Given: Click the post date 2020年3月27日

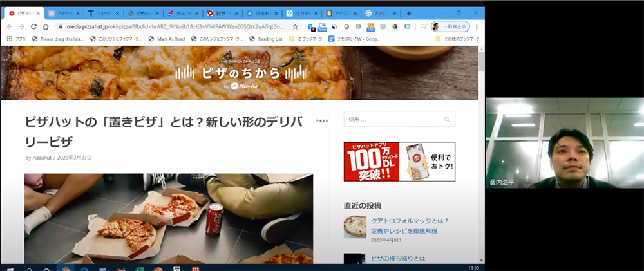Looking at the screenshot, I should [74, 158].
